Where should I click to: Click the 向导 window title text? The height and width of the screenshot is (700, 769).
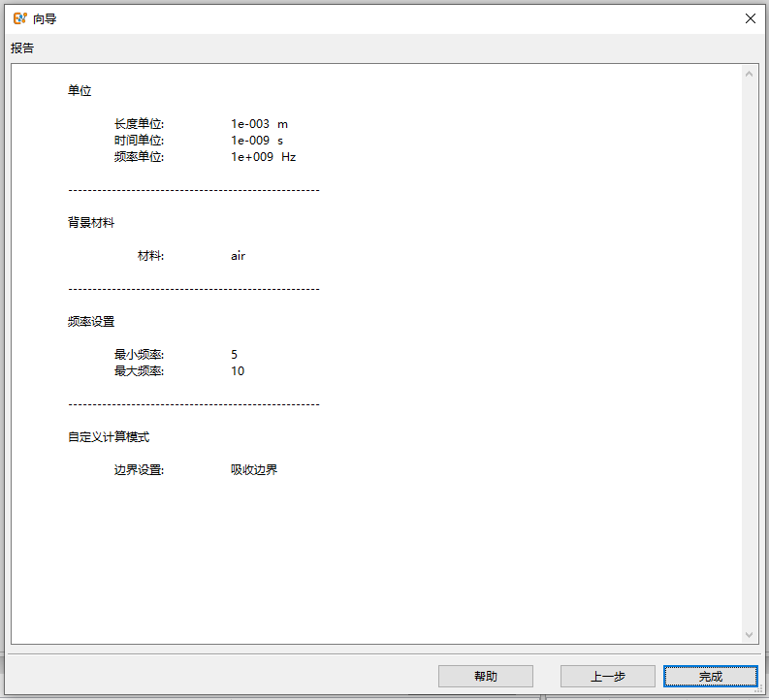coord(45,19)
